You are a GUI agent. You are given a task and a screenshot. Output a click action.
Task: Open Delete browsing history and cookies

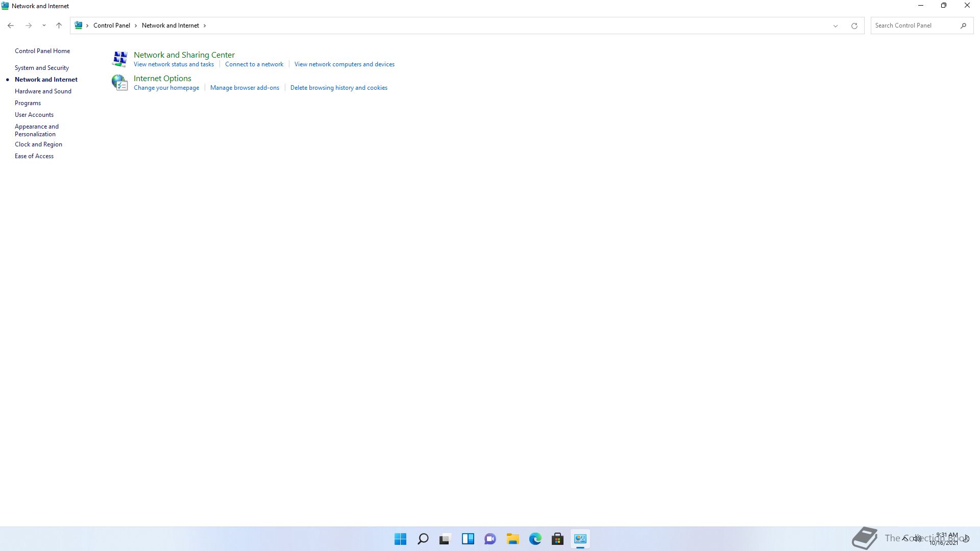pyautogui.click(x=338, y=88)
